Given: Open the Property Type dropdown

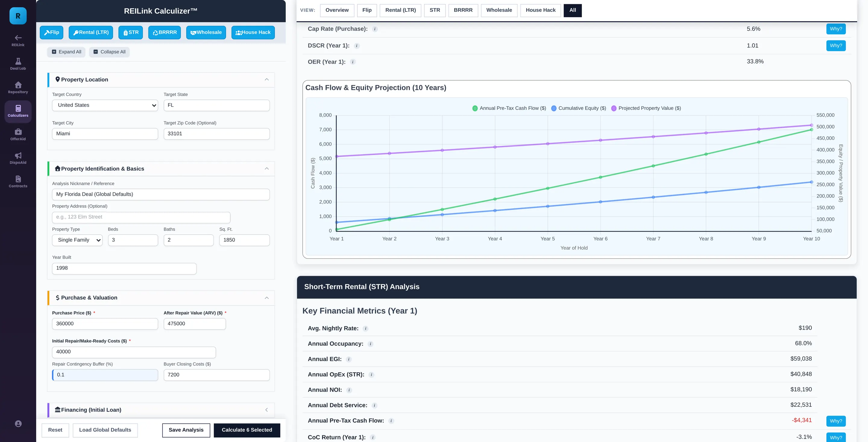Looking at the screenshot, I should click(77, 240).
